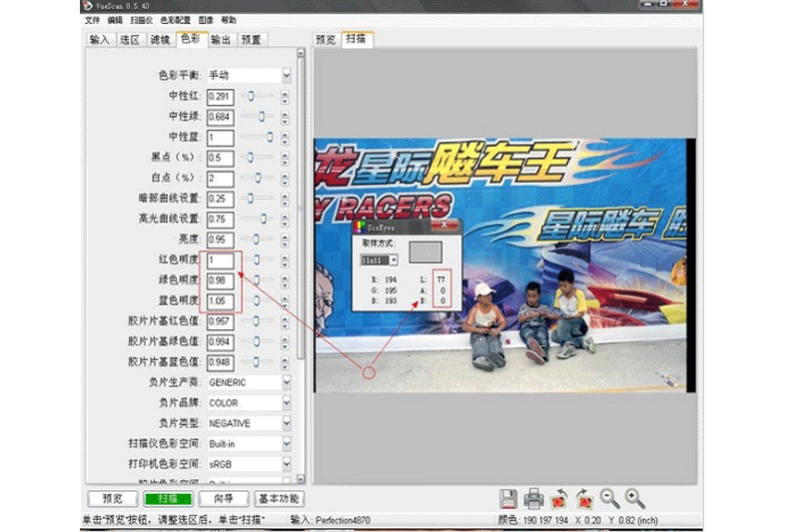Open the 色彩配置 menu

175,20
